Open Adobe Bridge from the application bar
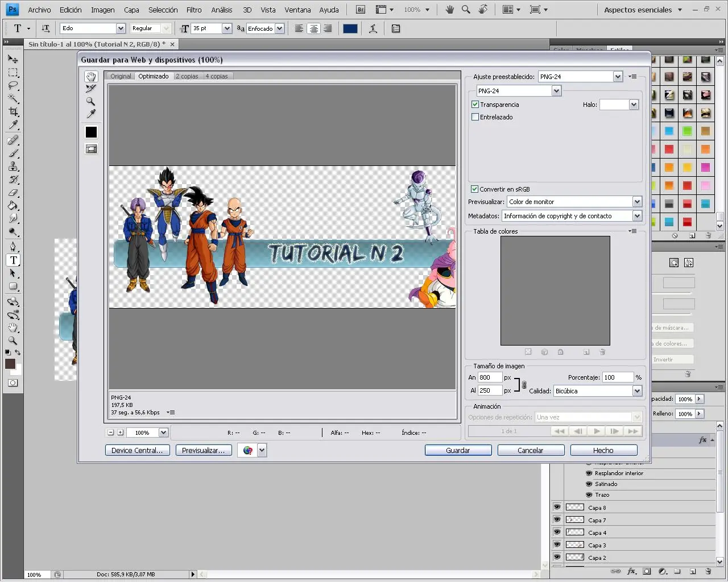 (361, 10)
